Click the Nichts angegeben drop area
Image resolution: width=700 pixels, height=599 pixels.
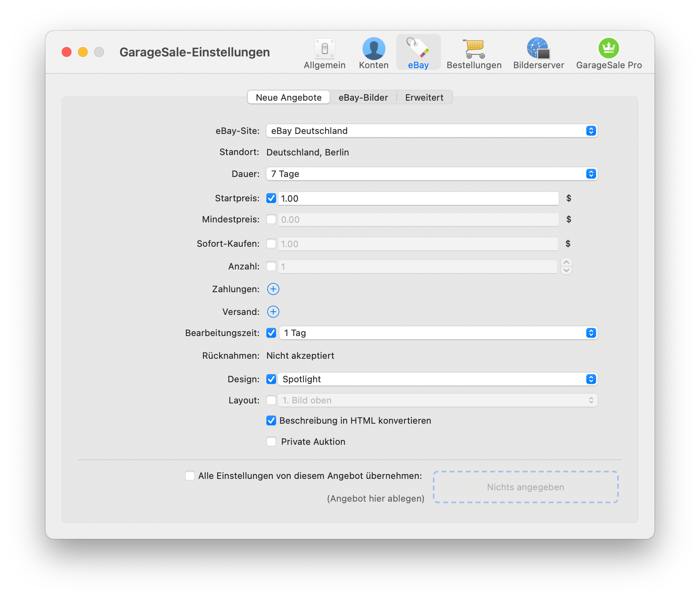[525, 487]
